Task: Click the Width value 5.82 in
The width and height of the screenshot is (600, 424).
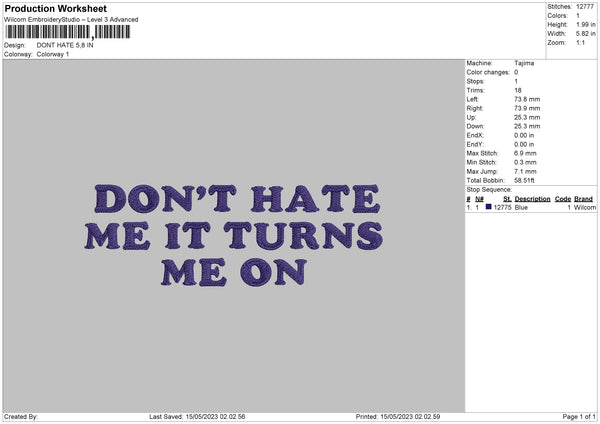Action: click(586, 34)
